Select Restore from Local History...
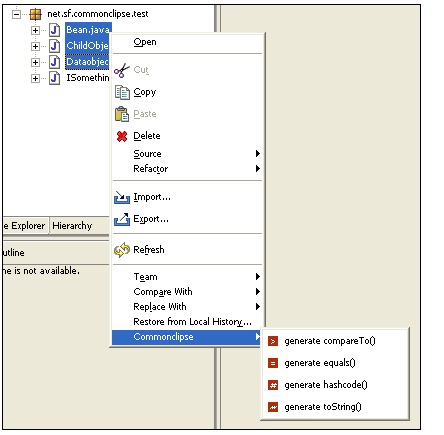The width and height of the screenshot is (444, 435). point(187,322)
